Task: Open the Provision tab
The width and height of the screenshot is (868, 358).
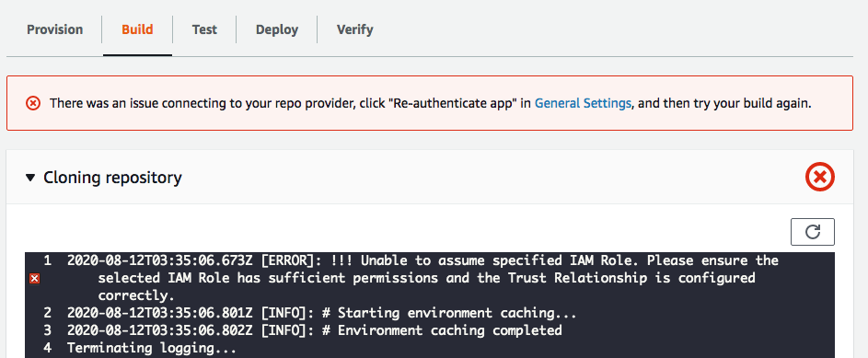Action: click(x=55, y=29)
